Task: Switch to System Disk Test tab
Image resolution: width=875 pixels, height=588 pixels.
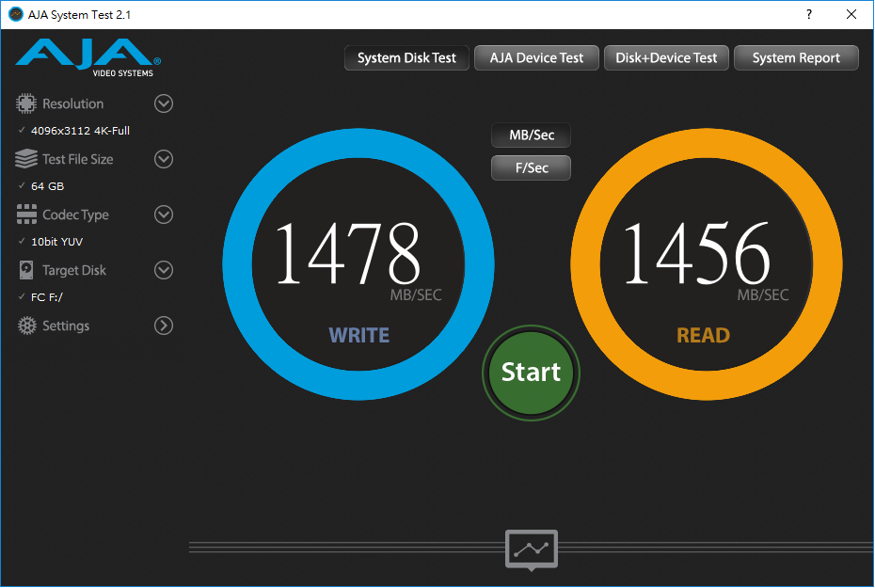Action: click(x=406, y=58)
